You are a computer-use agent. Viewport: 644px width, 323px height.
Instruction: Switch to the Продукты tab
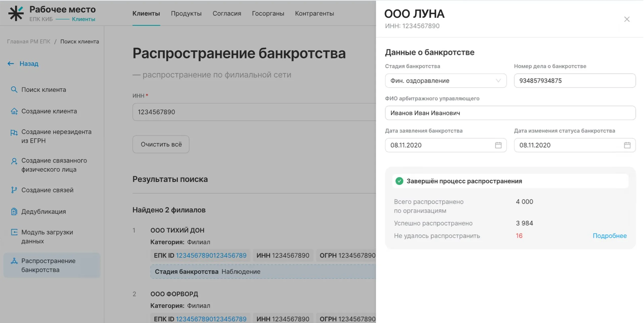tap(186, 13)
